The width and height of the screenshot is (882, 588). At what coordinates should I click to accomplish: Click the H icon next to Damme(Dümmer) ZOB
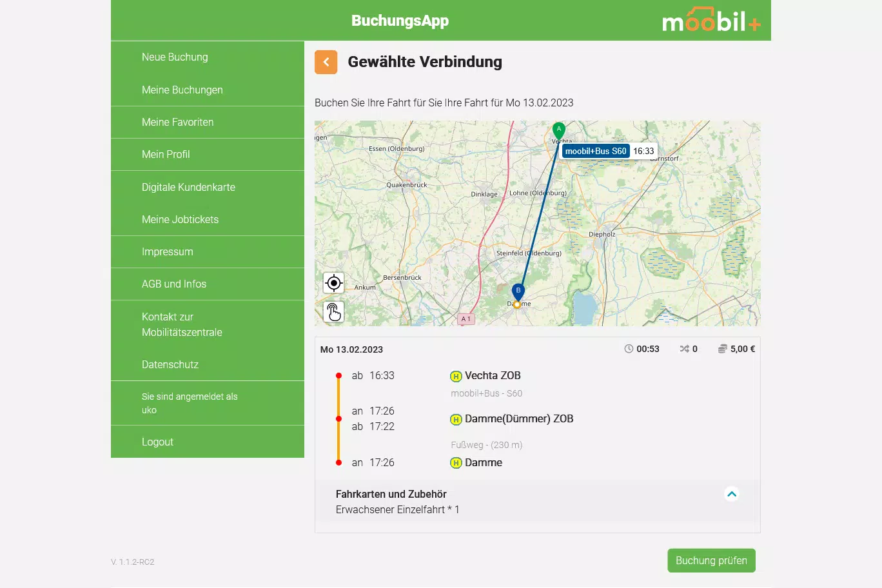[455, 418]
